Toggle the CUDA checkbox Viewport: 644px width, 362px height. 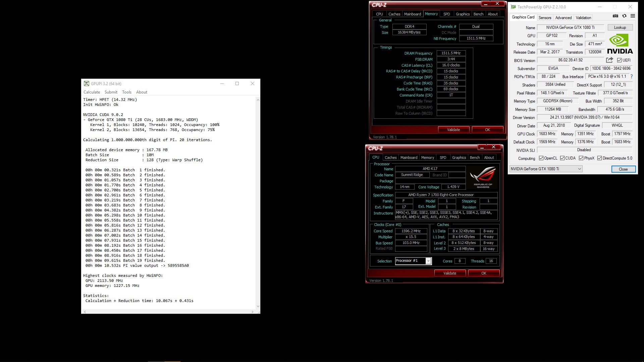tap(562, 158)
